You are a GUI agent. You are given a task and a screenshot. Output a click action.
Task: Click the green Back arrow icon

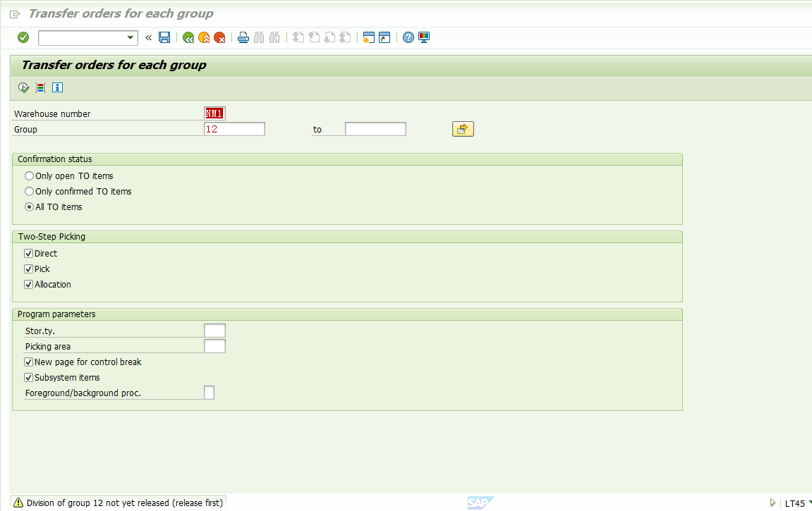click(x=188, y=37)
